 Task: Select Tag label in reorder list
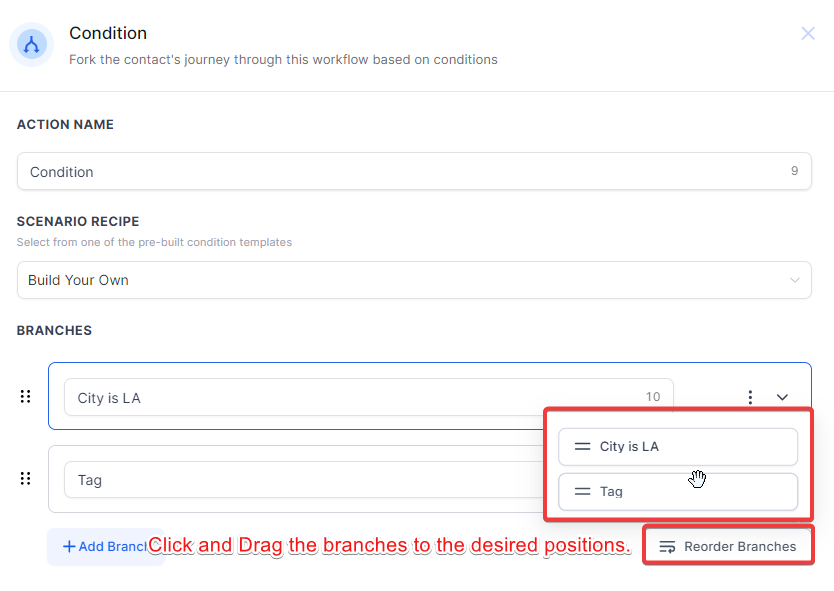pos(611,492)
